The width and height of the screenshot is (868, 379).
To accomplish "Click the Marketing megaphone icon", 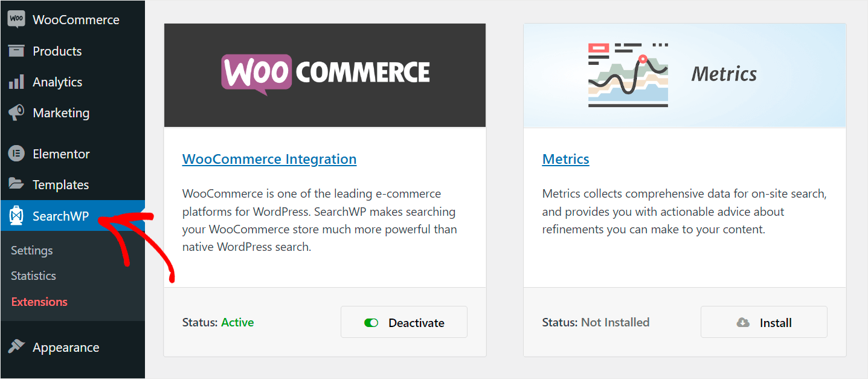I will click(x=16, y=112).
